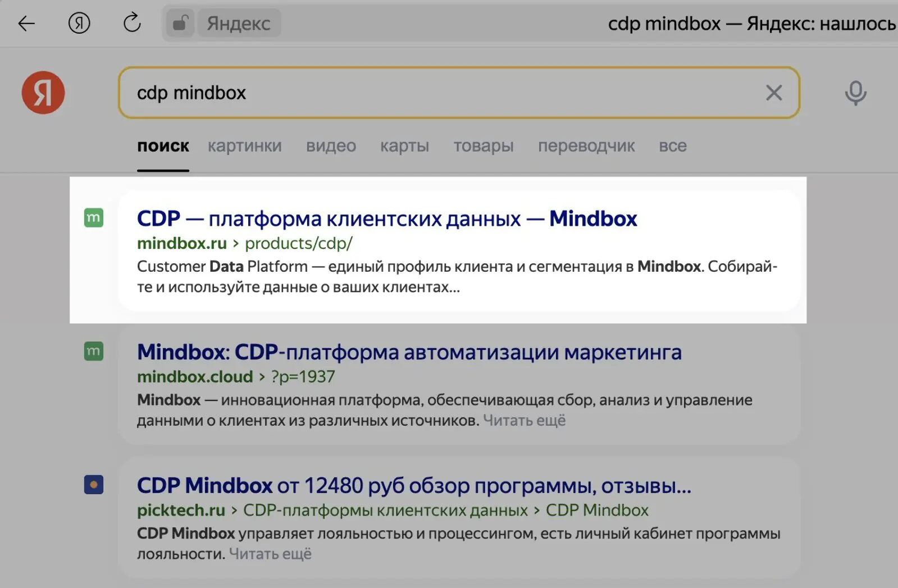Click the 'picktech.ru' domain link
898x588 pixels.
click(181, 510)
